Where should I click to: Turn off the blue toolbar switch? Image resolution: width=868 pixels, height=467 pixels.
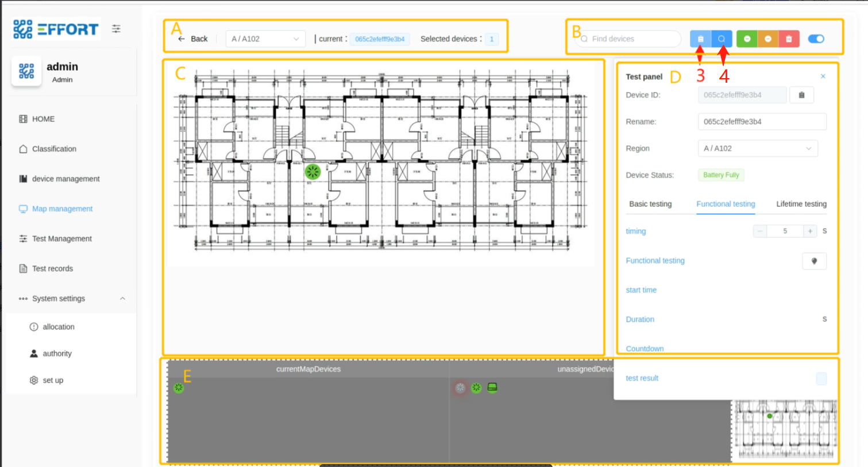816,39
